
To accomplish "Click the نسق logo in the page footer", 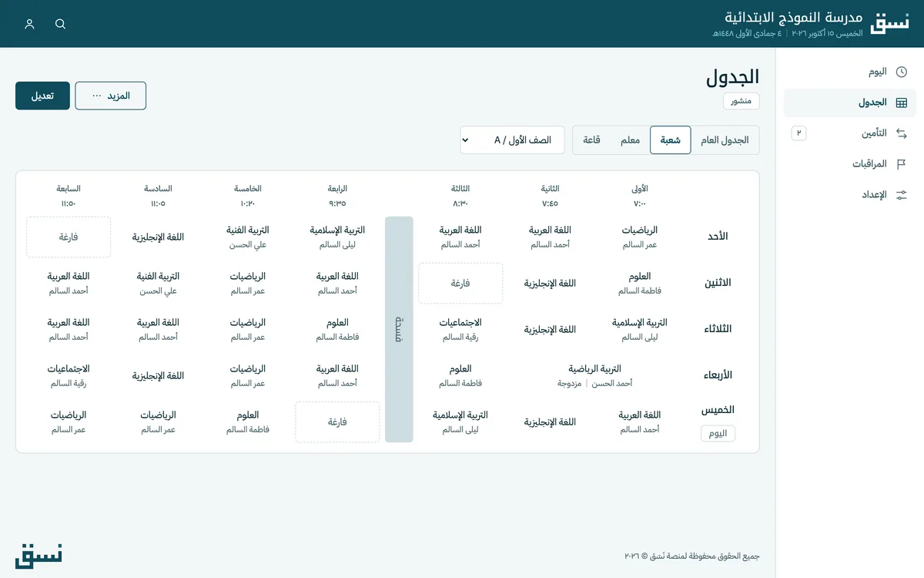I will [39, 556].
